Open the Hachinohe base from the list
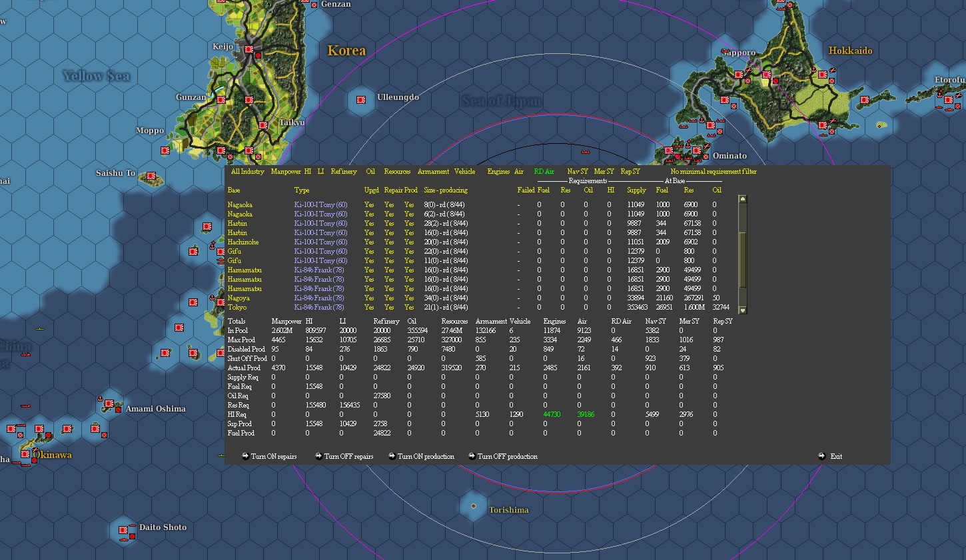The height and width of the screenshot is (560, 966). click(x=243, y=242)
